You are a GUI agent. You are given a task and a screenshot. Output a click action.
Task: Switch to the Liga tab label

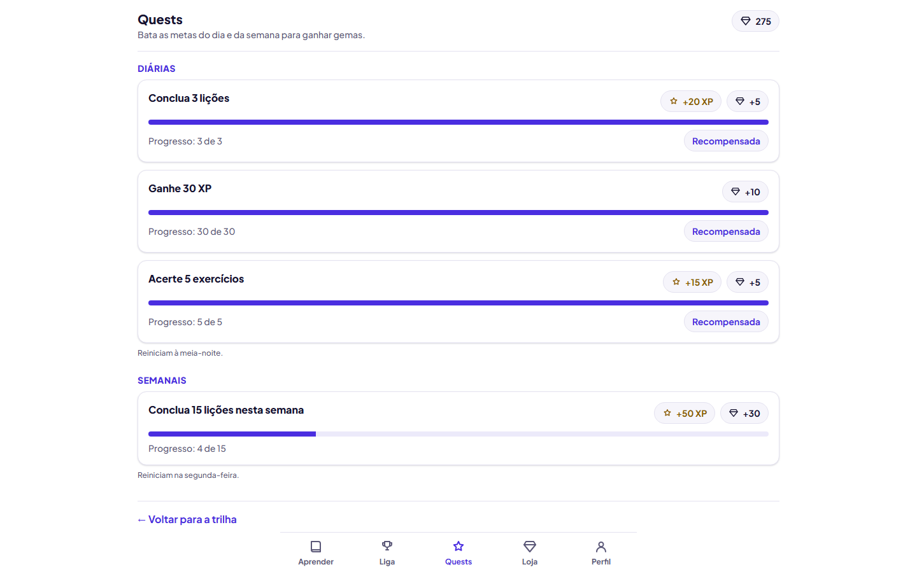pos(387,562)
